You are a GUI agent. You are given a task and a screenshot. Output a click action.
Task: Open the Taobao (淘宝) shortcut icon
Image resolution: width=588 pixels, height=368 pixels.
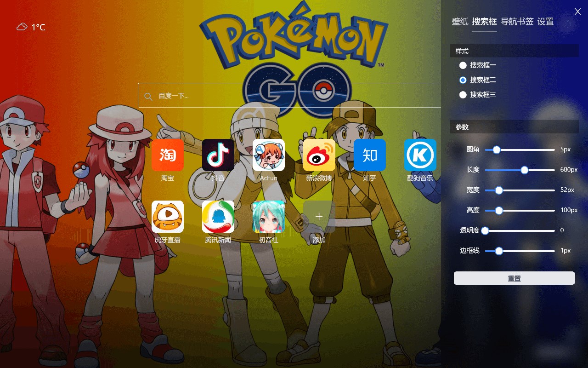click(x=168, y=155)
